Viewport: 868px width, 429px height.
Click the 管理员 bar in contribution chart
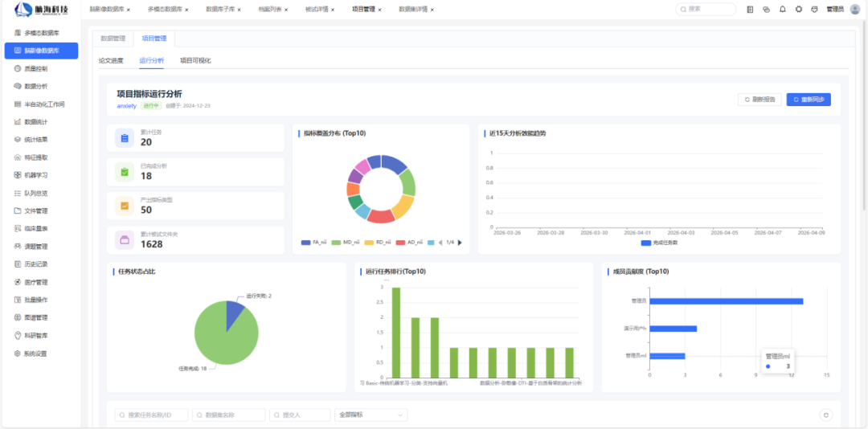[x=727, y=301]
